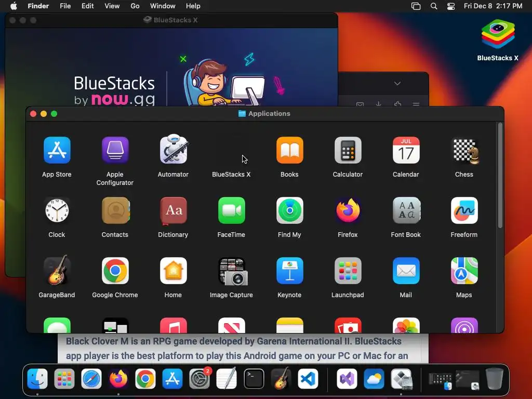532x399 pixels.
Task: Open Control Center in menu bar
Action: (451, 6)
